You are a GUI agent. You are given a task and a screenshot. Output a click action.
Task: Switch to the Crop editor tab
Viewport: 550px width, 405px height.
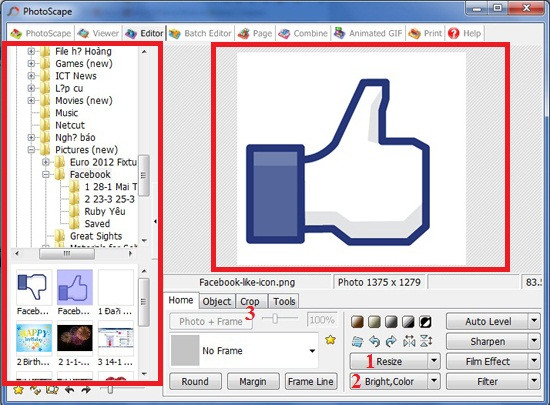pyautogui.click(x=250, y=302)
